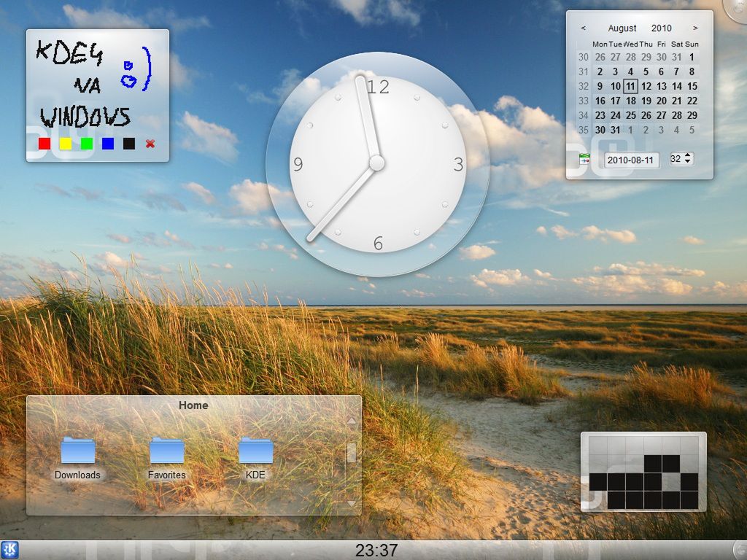Click the August month label
This screenshot has height=560, width=747.
pyautogui.click(x=622, y=28)
